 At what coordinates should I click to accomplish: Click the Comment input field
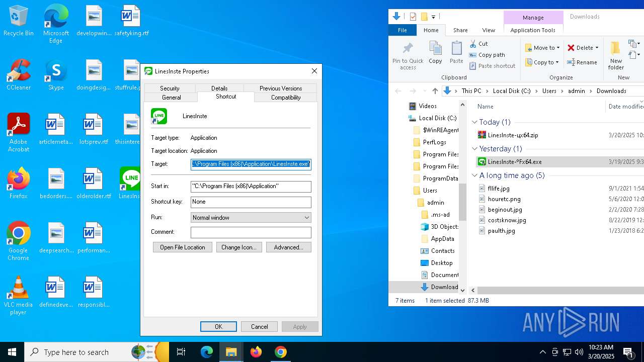click(x=251, y=232)
